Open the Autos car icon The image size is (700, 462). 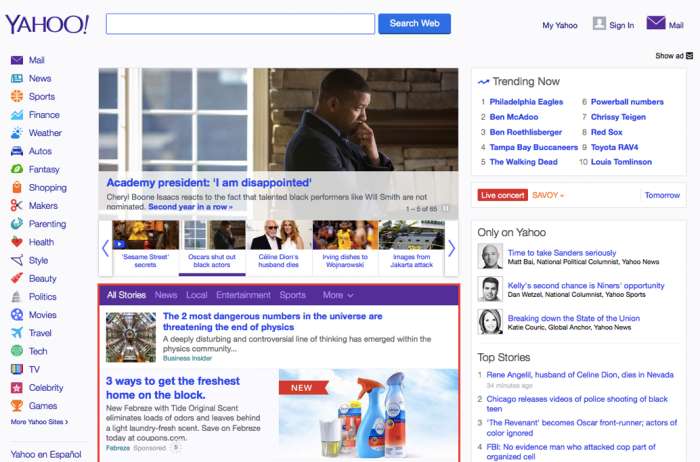coord(17,151)
